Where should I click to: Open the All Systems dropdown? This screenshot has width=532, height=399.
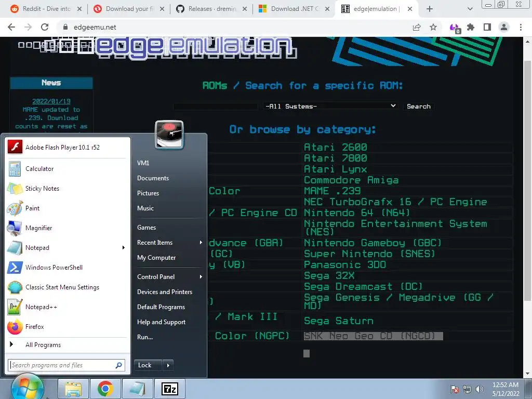pyautogui.click(x=330, y=106)
